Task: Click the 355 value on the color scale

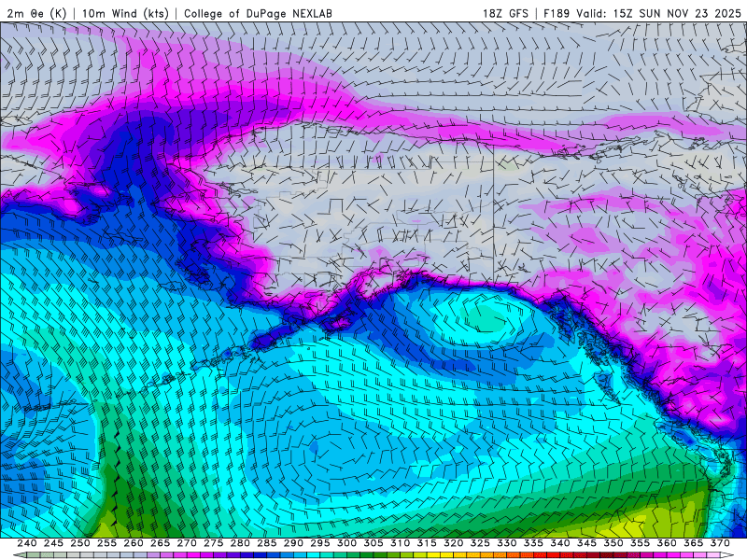Action: coord(641,543)
